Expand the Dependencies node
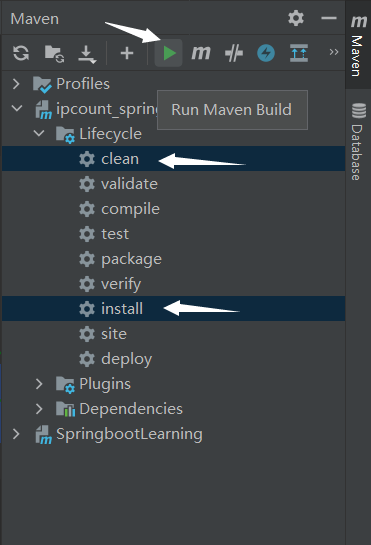The image size is (371, 545). (39, 409)
